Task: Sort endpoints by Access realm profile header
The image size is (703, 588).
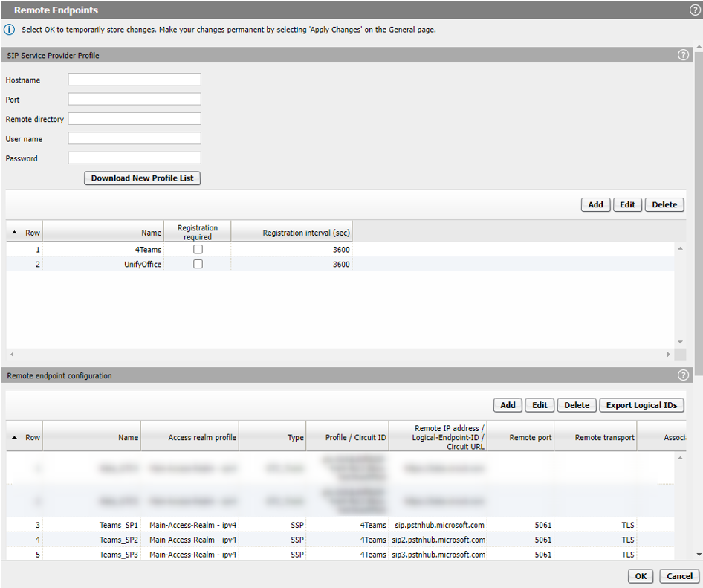Action: pyautogui.click(x=189, y=437)
